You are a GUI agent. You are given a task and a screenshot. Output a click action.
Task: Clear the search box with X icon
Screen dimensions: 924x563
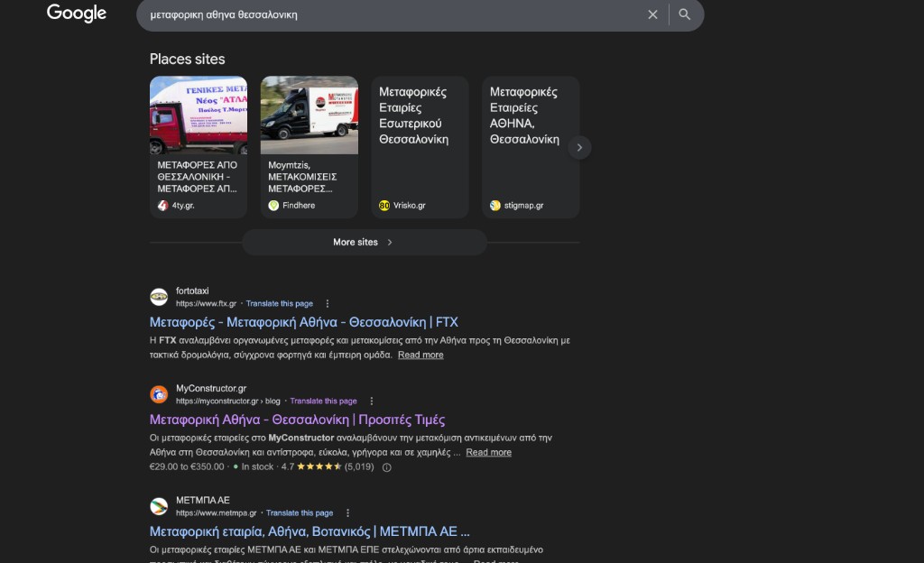[x=652, y=14]
